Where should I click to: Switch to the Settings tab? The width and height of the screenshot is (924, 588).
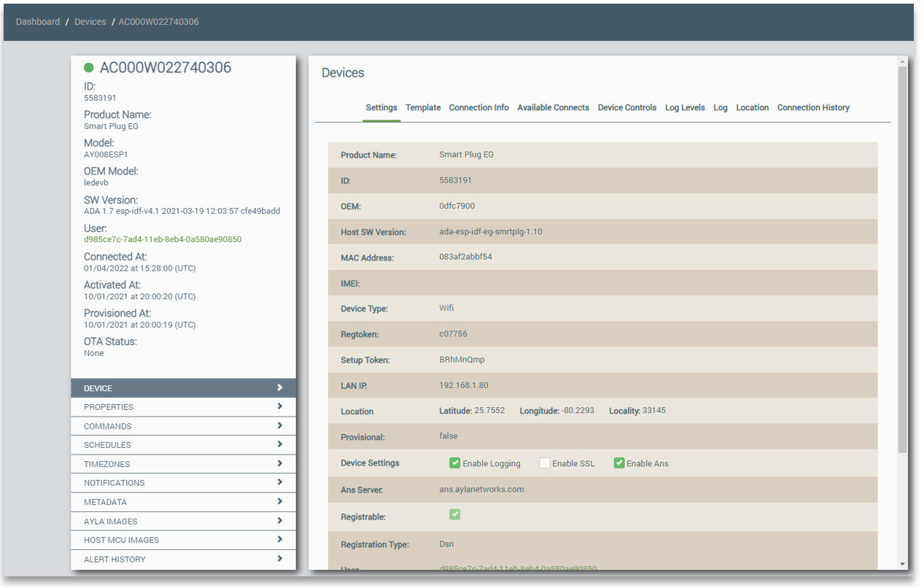pyautogui.click(x=381, y=107)
